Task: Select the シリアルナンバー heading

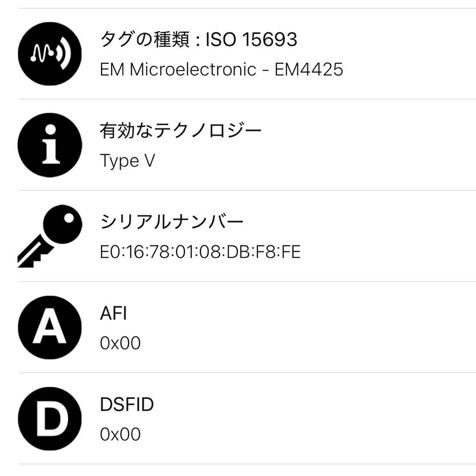Action: (172, 222)
